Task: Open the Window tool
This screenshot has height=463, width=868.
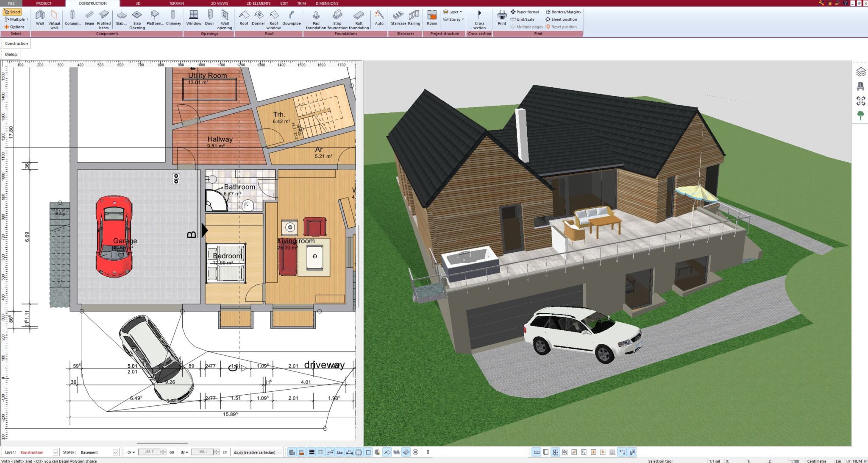Action: [x=194, y=17]
